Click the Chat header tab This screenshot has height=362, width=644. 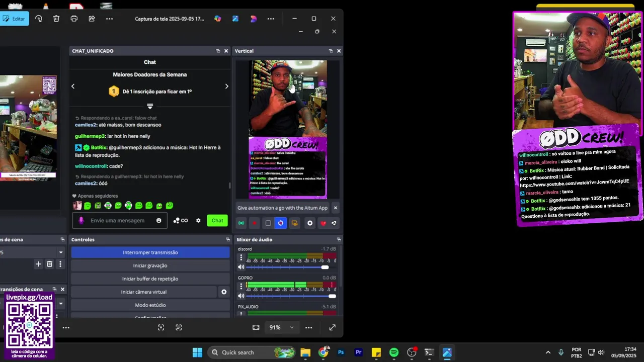pos(150,62)
